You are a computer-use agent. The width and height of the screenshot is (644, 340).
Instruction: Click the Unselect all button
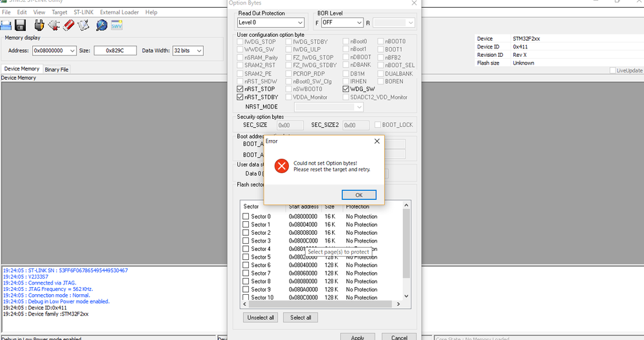coord(260,317)
